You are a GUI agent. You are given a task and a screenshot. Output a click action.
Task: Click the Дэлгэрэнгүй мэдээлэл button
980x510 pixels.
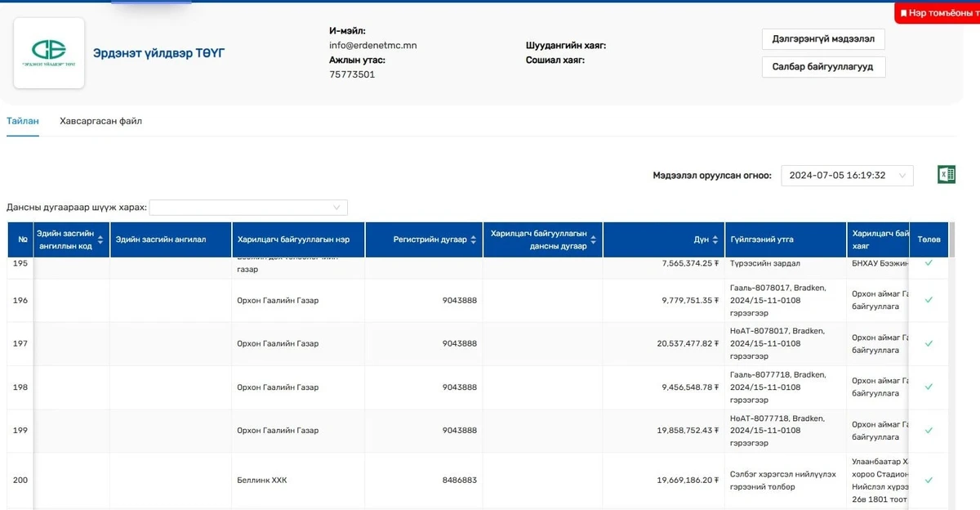tap(822, 38)
